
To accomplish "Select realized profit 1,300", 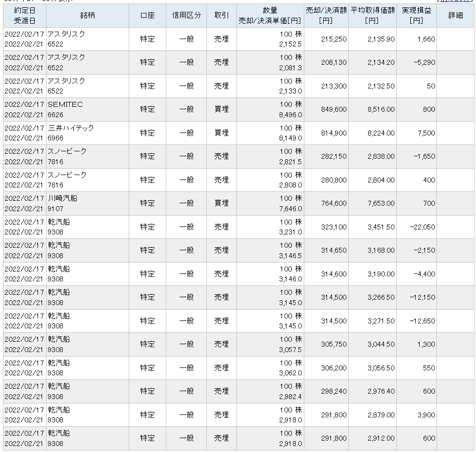I will 426,345.
